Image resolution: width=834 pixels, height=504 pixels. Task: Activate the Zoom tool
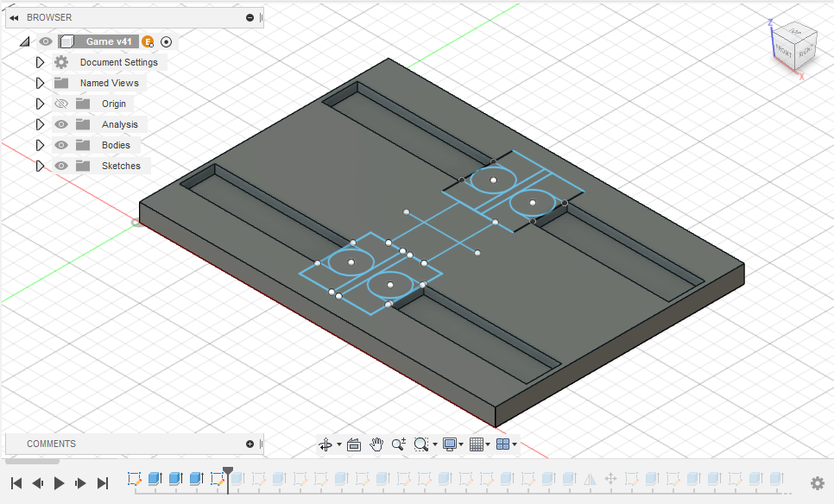tap(398, 444)
